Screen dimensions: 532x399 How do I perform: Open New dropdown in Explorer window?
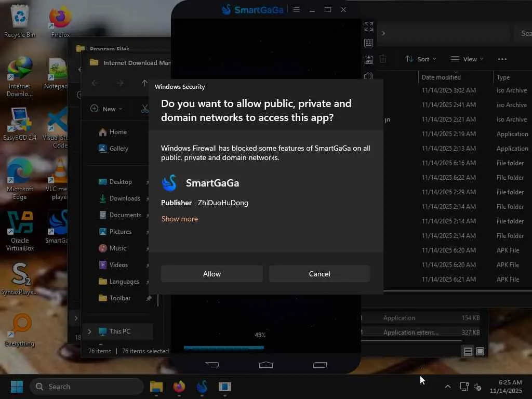coord(107,109)
